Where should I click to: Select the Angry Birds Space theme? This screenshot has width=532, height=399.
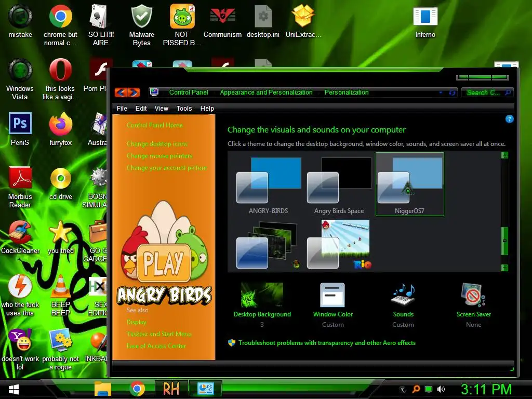pyautogui.click(x=339, y=185)
